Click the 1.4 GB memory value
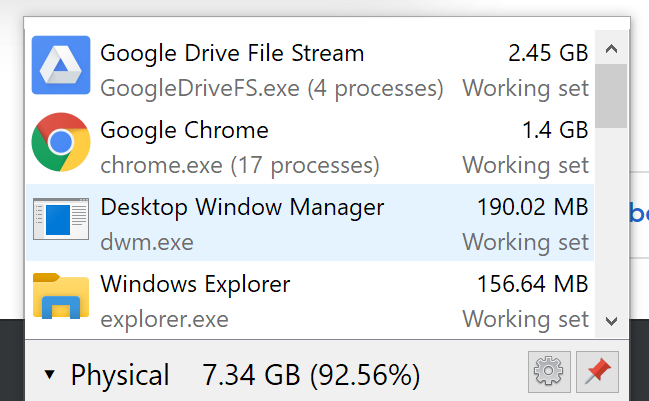Screen dimensions: 649x401 pos(555,130)
